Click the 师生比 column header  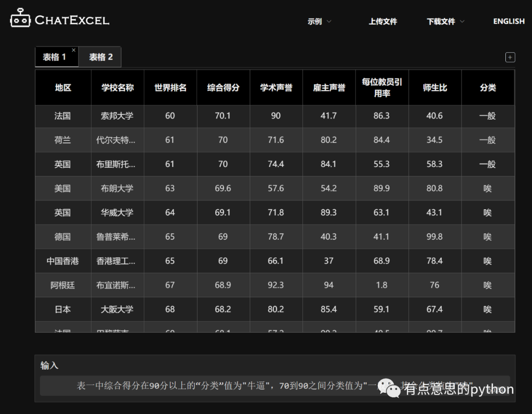(x=435, y=88)
